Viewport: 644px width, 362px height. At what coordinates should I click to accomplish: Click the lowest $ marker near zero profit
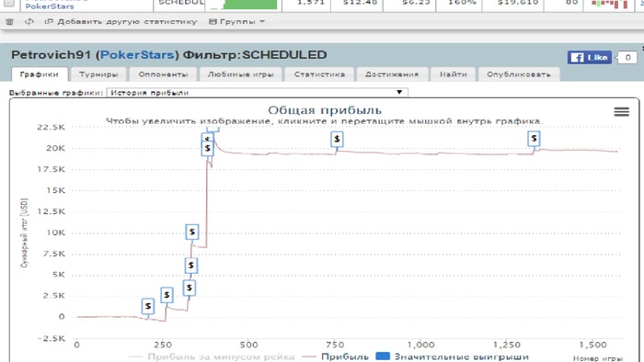148,306
